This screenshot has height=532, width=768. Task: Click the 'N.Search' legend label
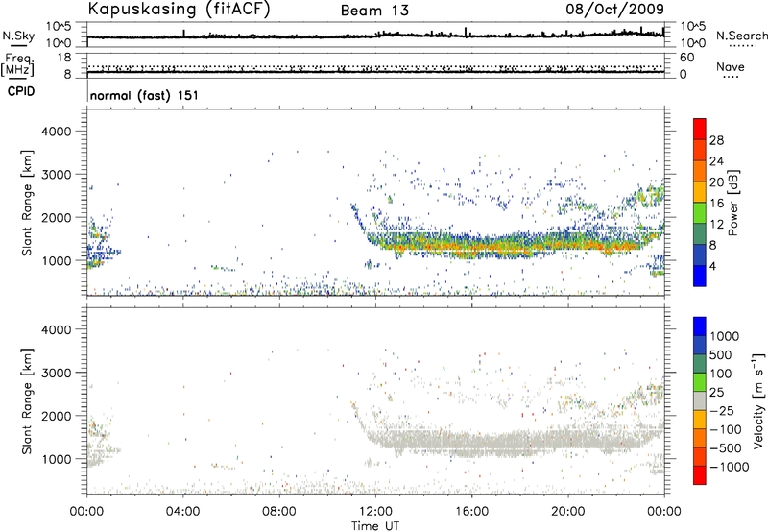pyautogui.click(x=741, y=36)
